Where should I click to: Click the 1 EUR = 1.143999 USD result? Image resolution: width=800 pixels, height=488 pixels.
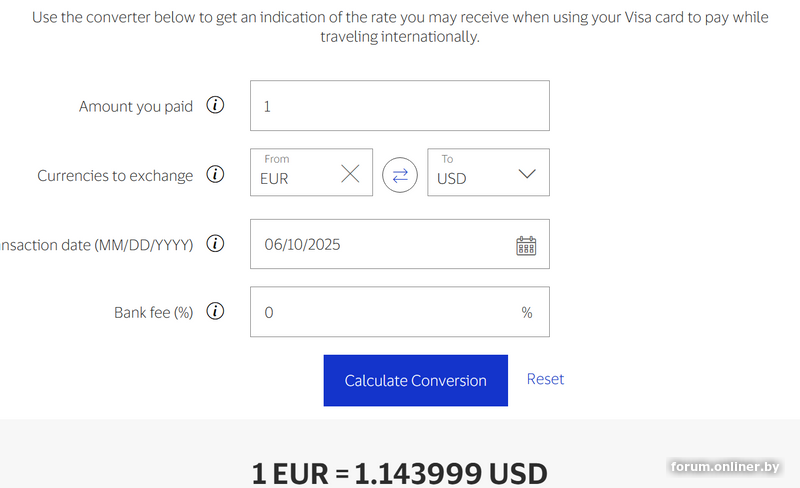click(x=399, y=473)
